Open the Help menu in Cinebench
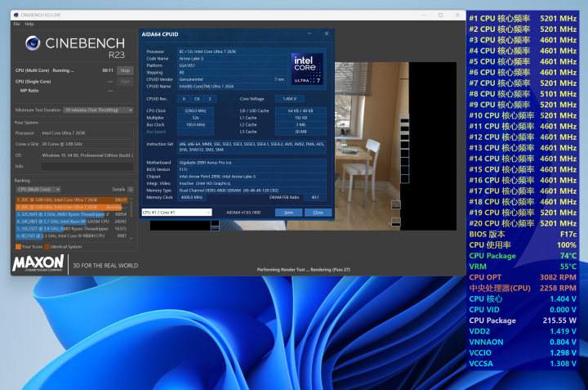 pos(29,24)
